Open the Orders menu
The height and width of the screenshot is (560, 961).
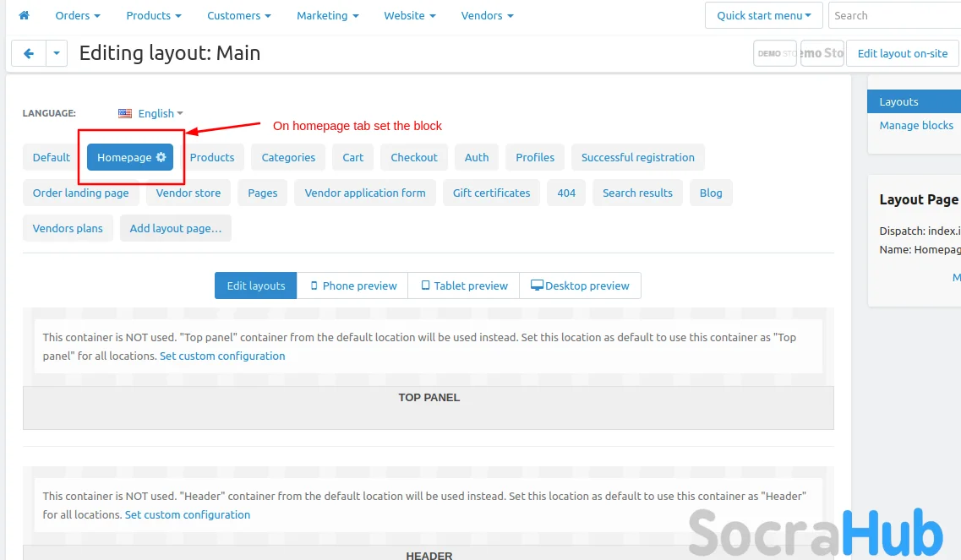(x=78, y=15)
